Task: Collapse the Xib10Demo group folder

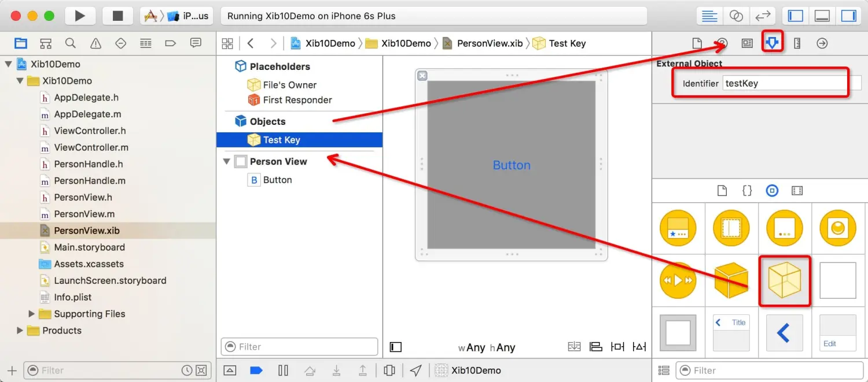Action: tap(20, 81)
